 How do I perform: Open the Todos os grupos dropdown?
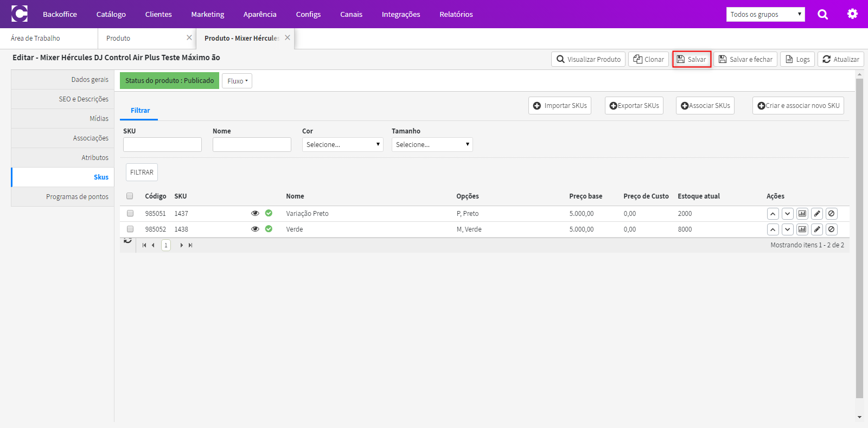pyautogui.click(x=765, y=14)
